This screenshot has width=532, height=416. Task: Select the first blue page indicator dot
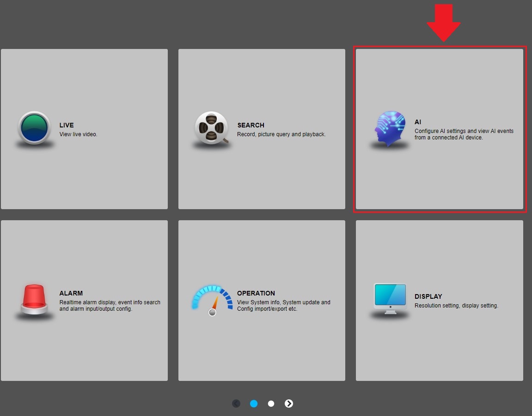tap(254, 404)
